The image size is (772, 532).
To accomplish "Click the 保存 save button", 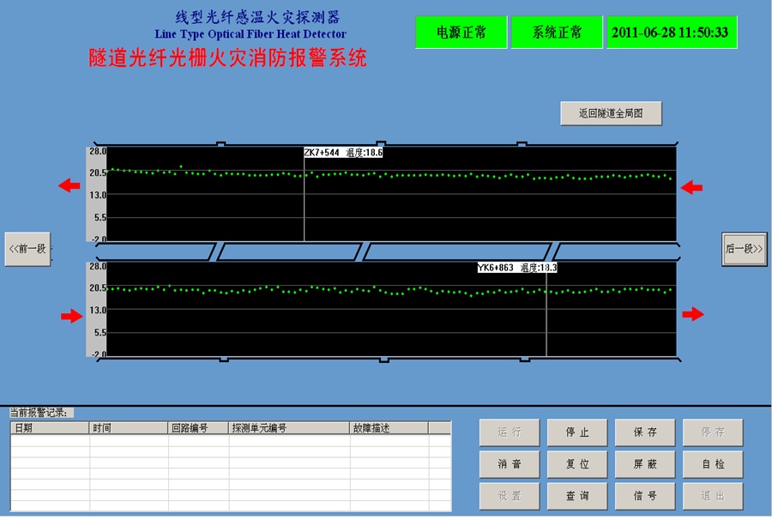I will (x=645, y=432).
